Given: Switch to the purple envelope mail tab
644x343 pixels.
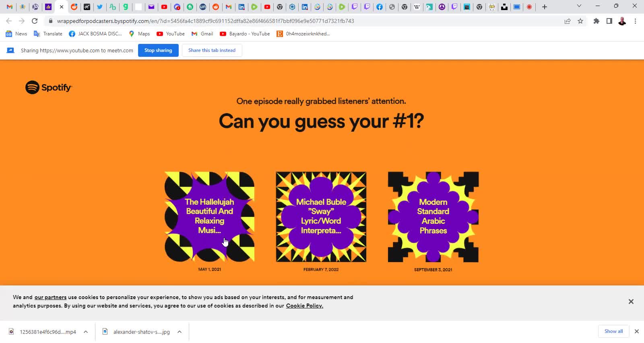Looking at the screenshot, I should [x=151, y=7].
